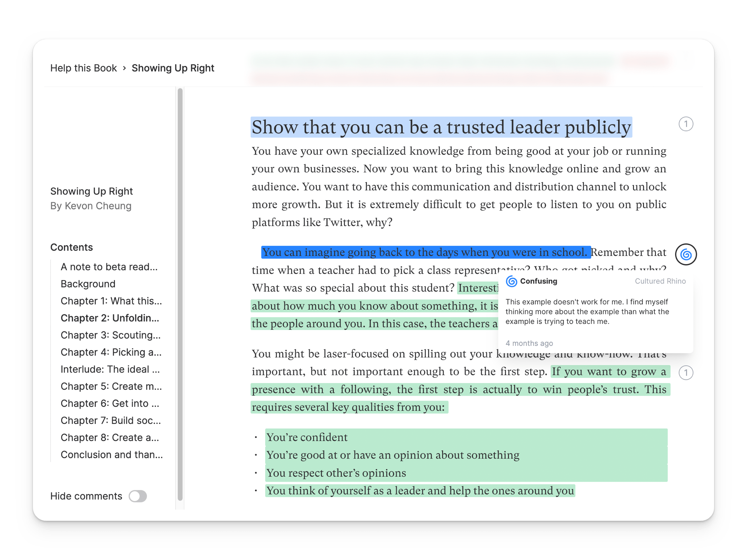Navigate to Chapter 3: Scouting

[x=110, y=335]
